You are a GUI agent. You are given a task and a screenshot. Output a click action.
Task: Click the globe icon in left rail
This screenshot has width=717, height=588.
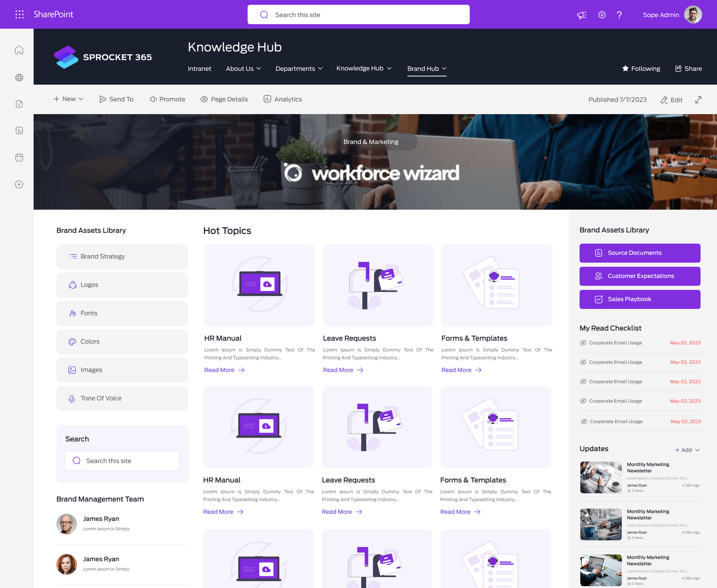[19, 77]
